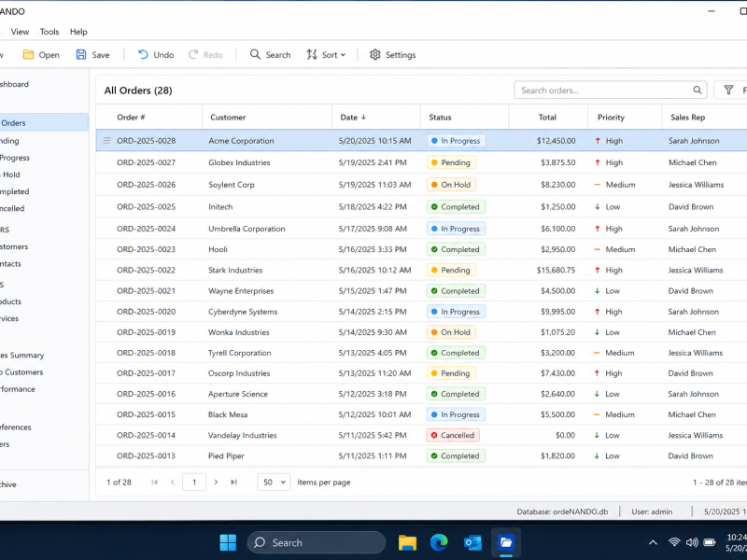
Task: Select order ORD-2025-0015
Action: (x=147, y=414)
